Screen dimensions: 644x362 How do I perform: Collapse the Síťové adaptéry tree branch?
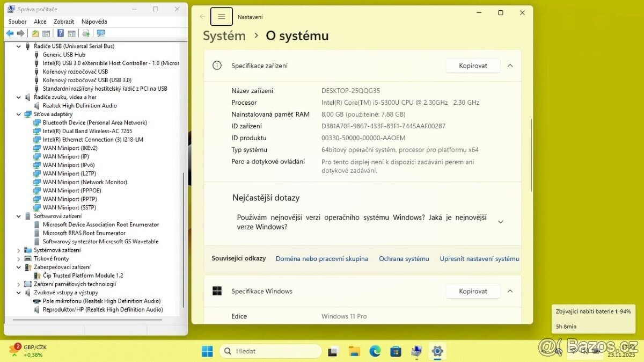click(18, 114)
